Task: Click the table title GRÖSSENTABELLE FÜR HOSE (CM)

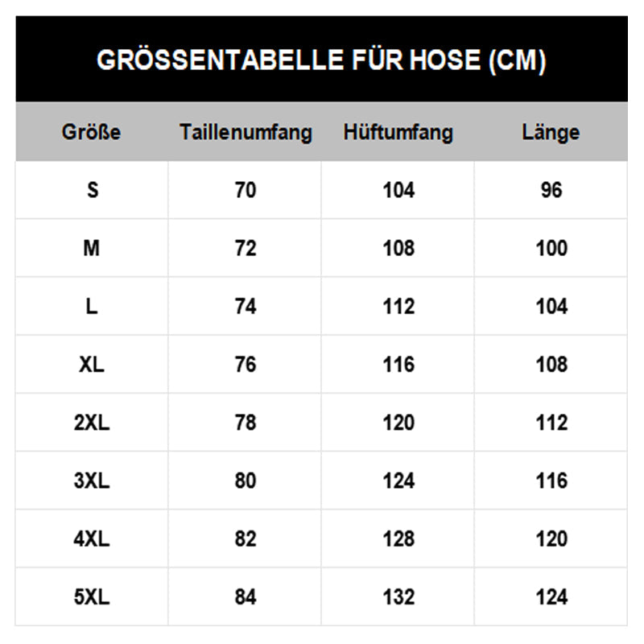Action: [x=321, y=60]
